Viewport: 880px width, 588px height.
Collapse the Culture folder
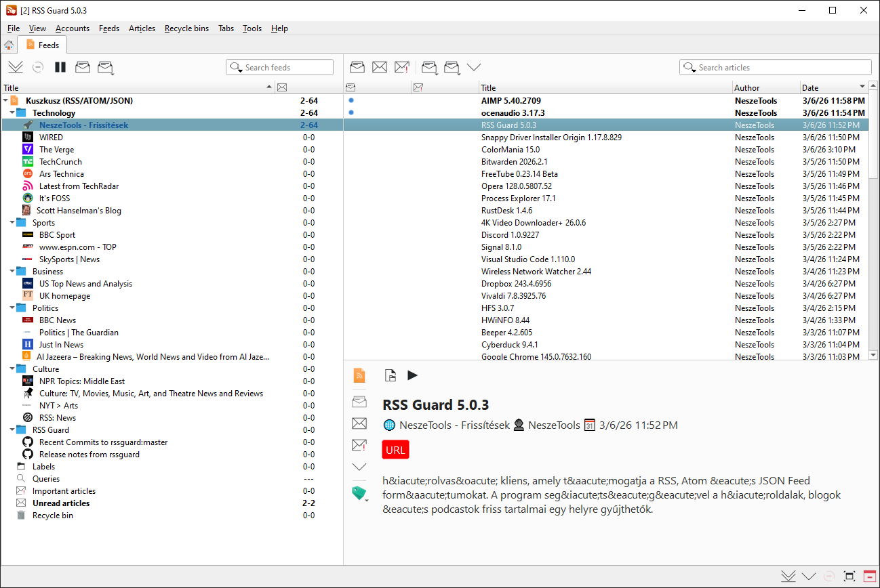pos(12,369)
